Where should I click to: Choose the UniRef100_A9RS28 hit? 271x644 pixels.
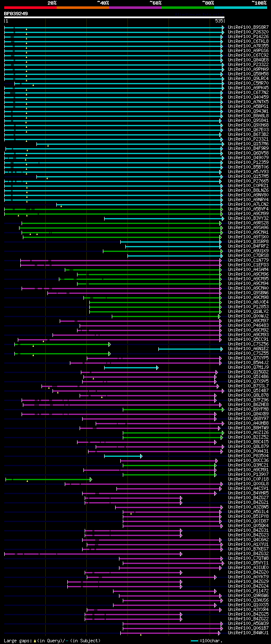pyautogui.click(x=248, y=223)
